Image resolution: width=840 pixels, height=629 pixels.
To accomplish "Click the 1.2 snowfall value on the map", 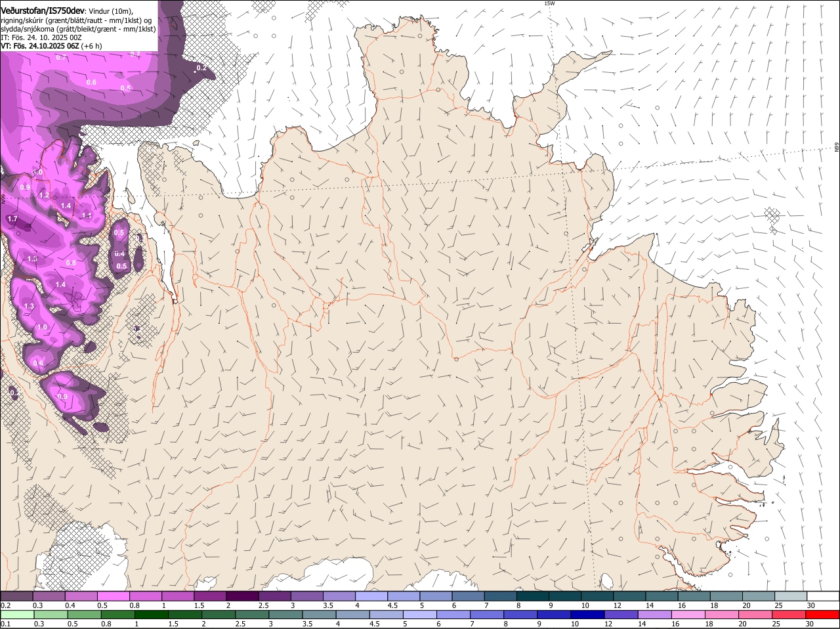I will click(x=44, y=196).
